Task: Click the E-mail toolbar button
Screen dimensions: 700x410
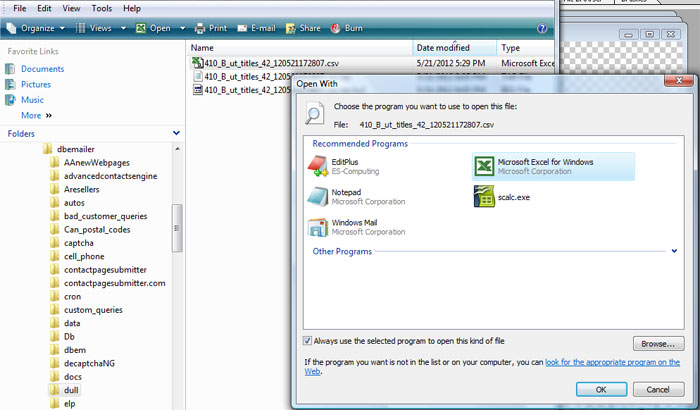Action: [x=256, y=28]
